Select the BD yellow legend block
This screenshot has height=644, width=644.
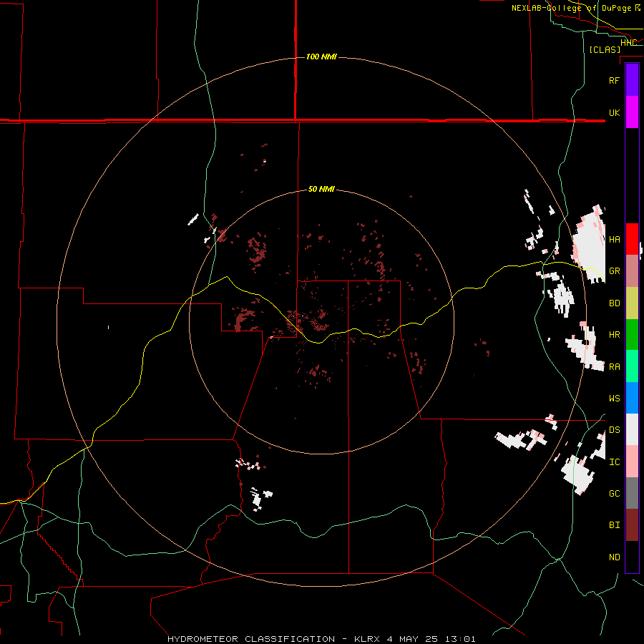tap(632, 303)
